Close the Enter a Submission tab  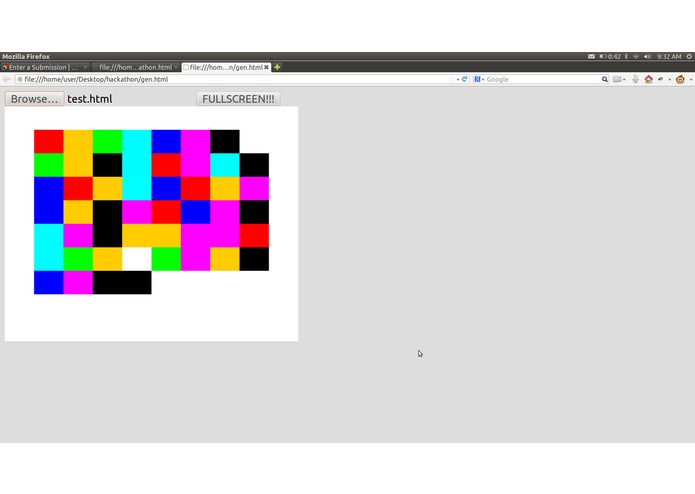86,67
